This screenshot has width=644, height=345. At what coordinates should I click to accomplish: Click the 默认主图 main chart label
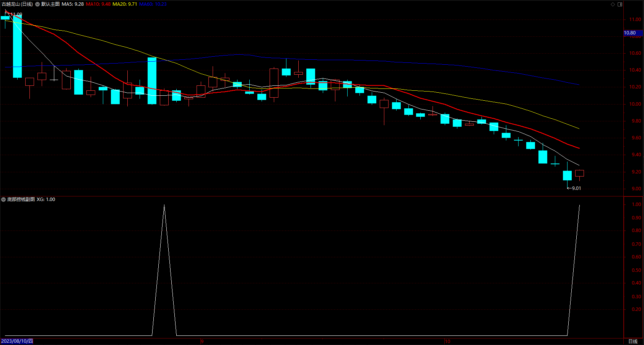(50, 4)
